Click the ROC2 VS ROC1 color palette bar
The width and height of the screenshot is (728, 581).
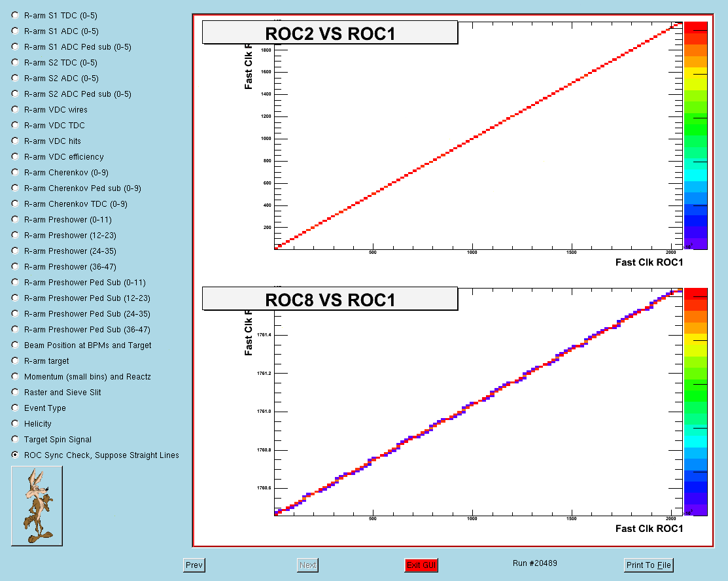pos(695,135)
